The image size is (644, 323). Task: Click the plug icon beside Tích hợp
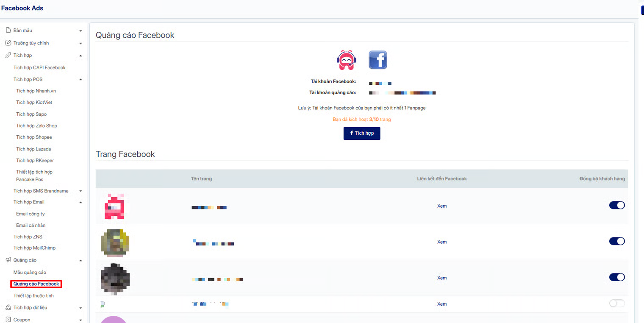point(8,55)
